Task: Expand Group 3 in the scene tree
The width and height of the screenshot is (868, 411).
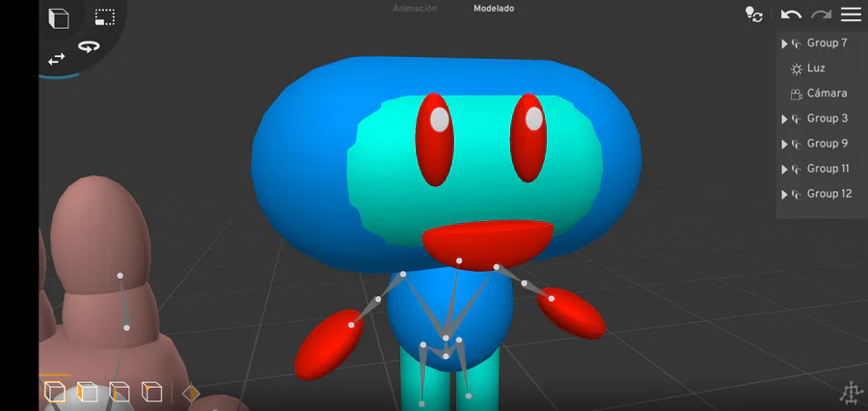Action: click(784, 119)
